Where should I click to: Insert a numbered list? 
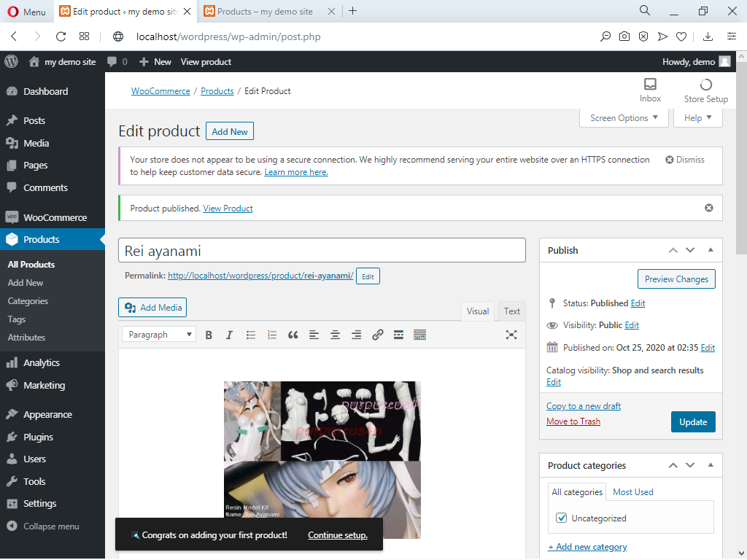[272, 335]
